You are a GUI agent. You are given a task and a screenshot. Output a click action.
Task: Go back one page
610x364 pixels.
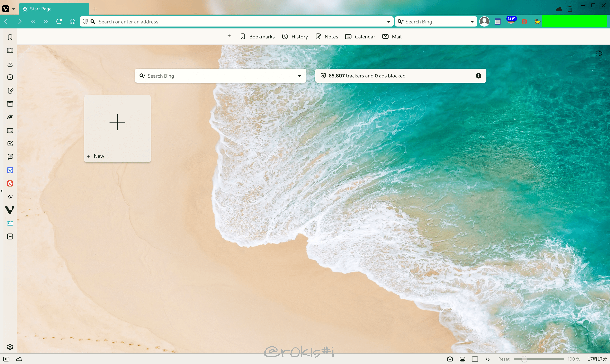[6, 22]
